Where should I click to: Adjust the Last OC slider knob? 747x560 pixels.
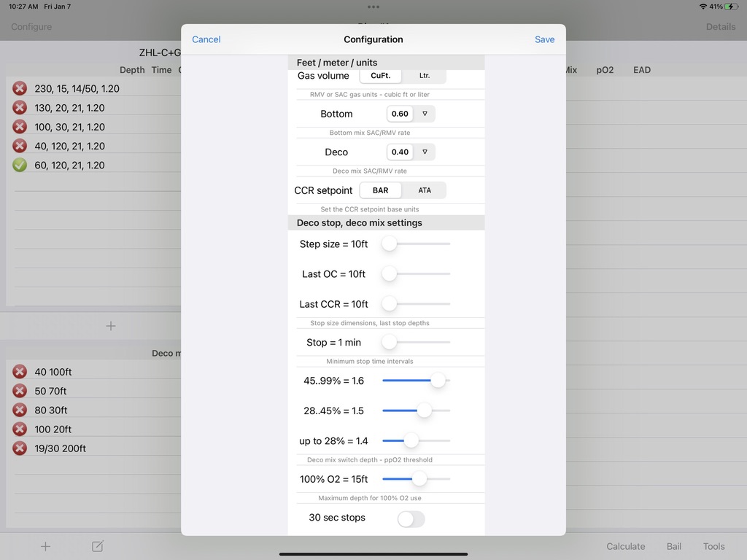click(x=390, y=274)
